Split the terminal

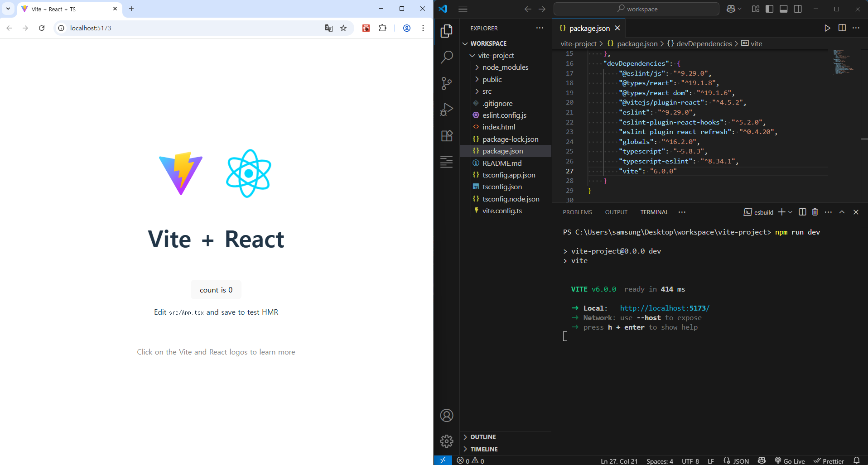[x=802, y=212]
